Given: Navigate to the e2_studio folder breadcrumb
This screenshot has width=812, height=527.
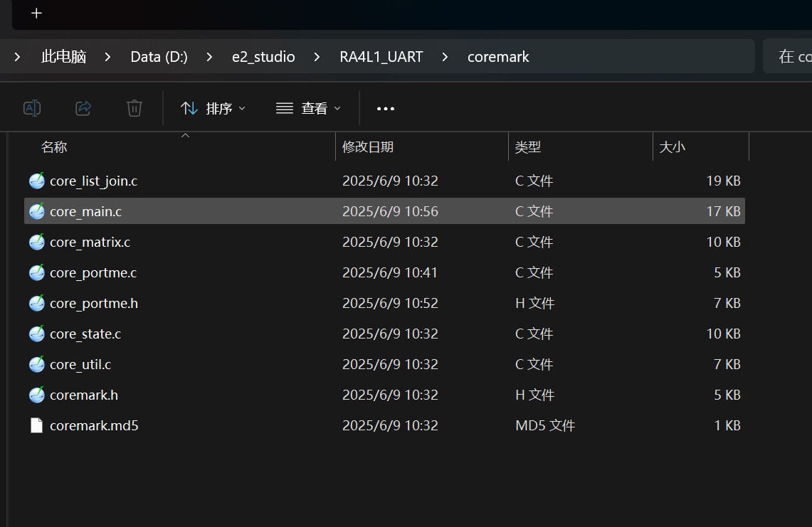Looking at the screenshot, I should [263, 57].
